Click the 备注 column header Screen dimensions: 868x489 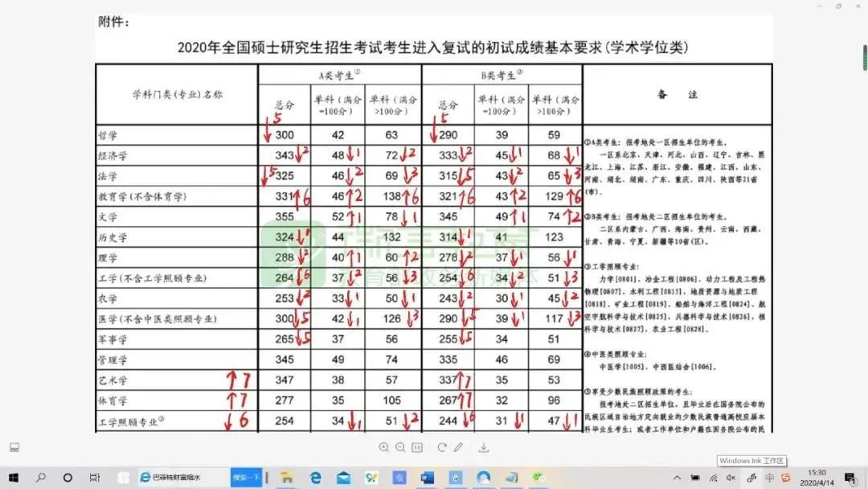[x=678, y=95]
